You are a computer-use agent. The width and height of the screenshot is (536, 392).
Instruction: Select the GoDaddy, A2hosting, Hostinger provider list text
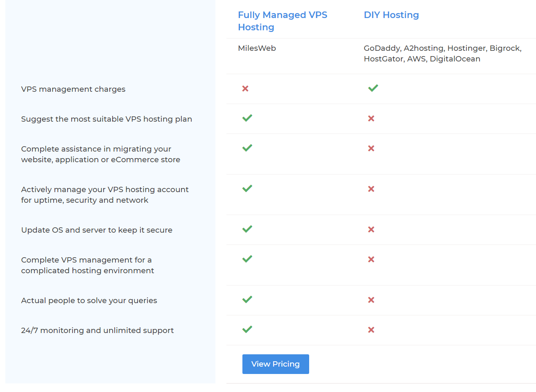click(x=443, y=54)
